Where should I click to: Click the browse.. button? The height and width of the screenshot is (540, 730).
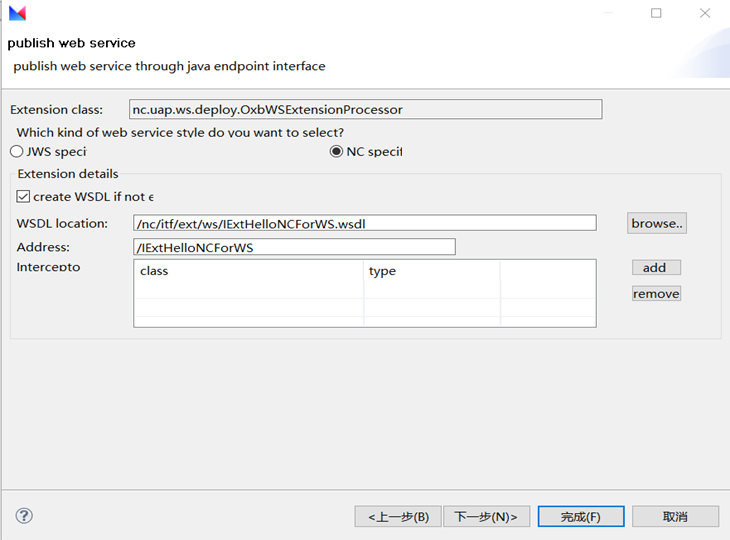click(656, 223)
